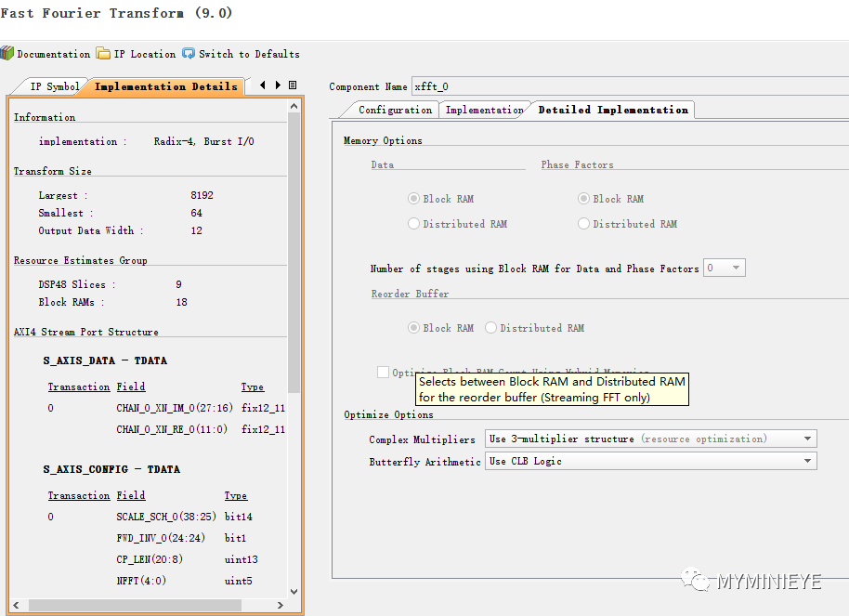Click the Largest transform size value 8192

click(202, 196)
